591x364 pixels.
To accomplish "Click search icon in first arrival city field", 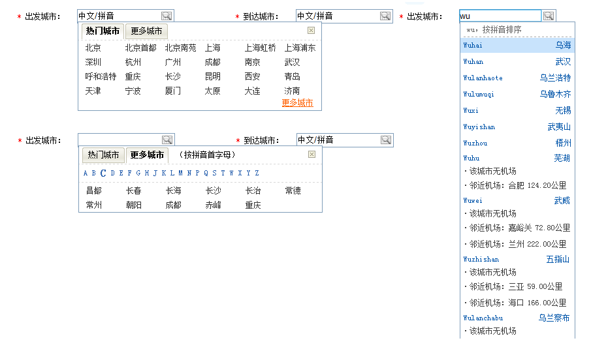I will (385, 16).
